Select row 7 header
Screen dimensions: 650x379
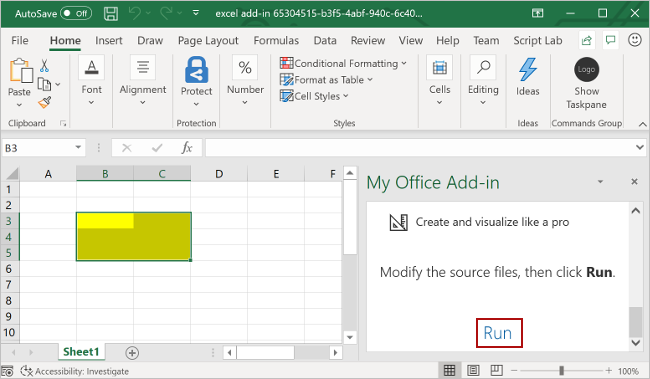click(x=9, y=284)
